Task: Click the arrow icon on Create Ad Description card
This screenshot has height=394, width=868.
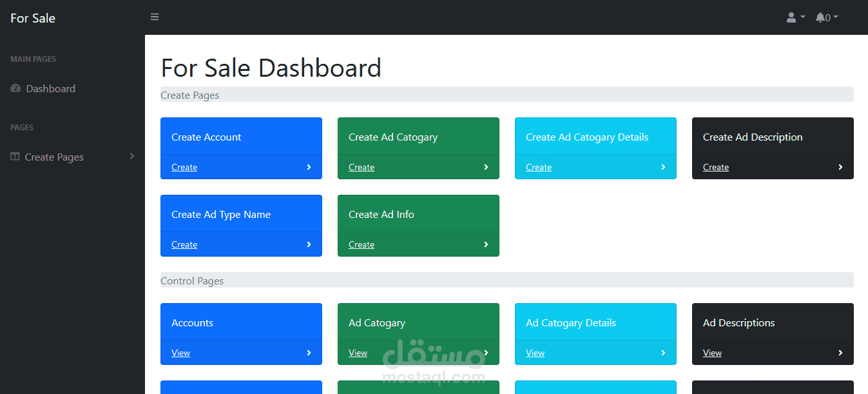Action: coord(841,166)
